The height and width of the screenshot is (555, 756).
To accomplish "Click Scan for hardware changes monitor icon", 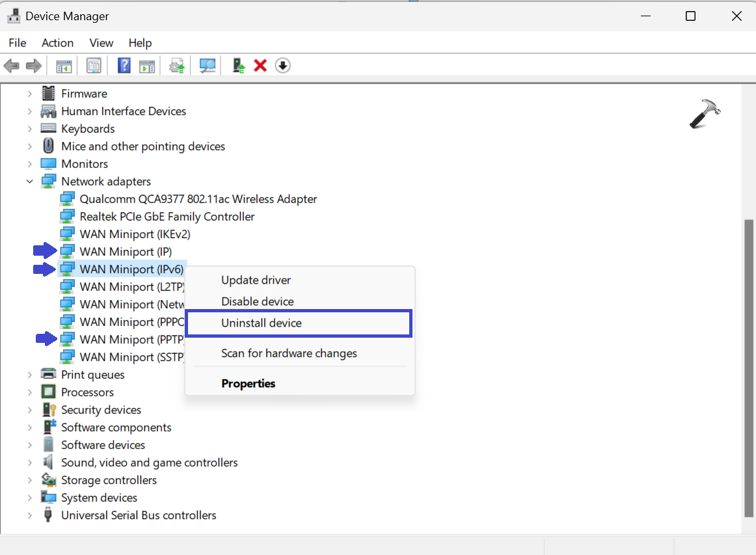I will tap(208, 66).
